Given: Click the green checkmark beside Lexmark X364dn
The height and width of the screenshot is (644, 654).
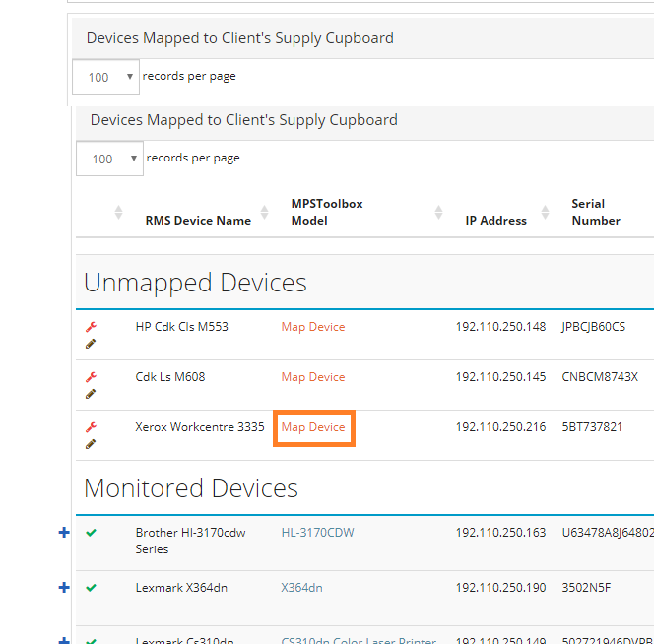Looking at the screenshot, I should coord(91,588).
